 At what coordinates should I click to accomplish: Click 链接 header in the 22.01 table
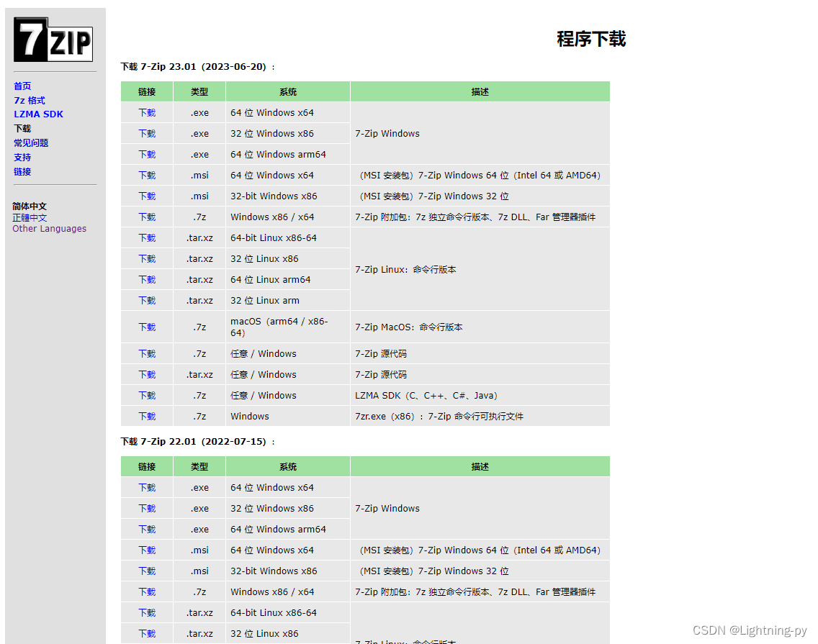point(147,467)
